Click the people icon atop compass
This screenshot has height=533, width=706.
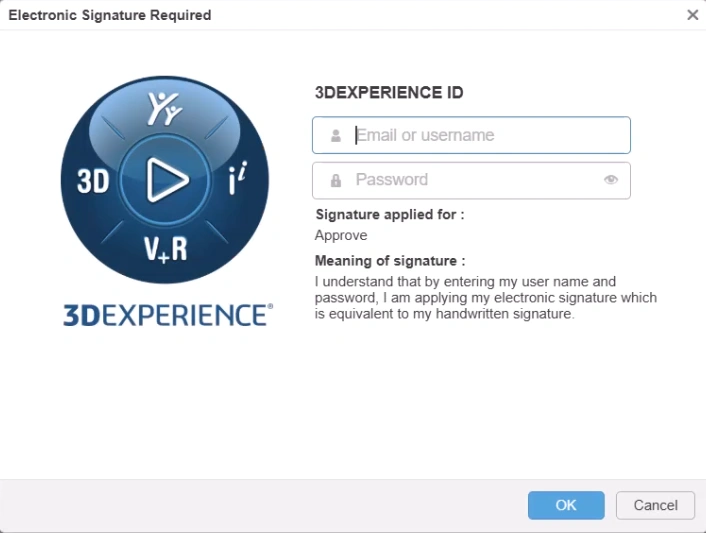164,108
